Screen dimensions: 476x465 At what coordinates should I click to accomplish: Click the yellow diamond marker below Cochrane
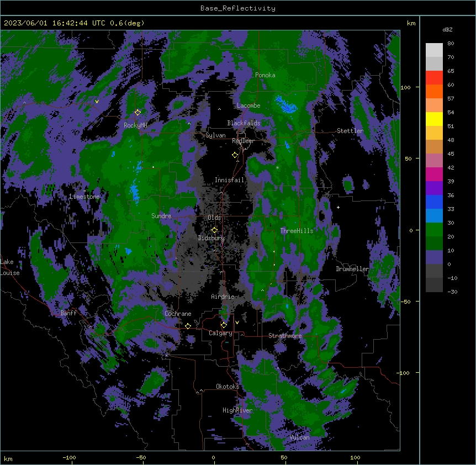pos(188,326)
